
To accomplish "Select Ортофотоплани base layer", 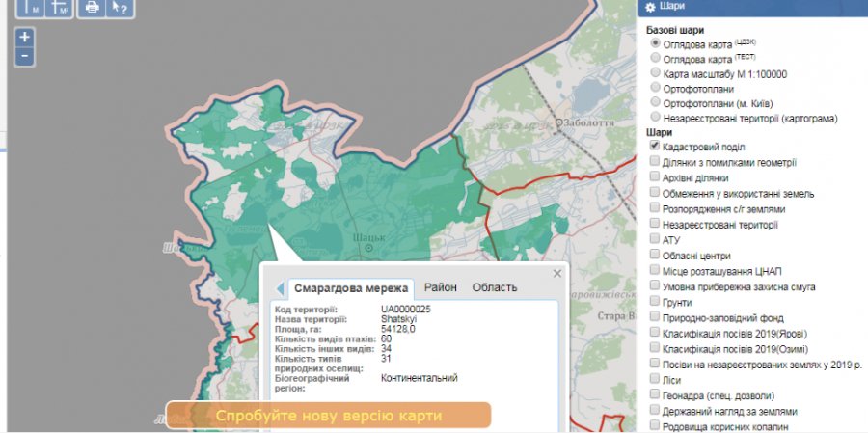I will 656,88.
